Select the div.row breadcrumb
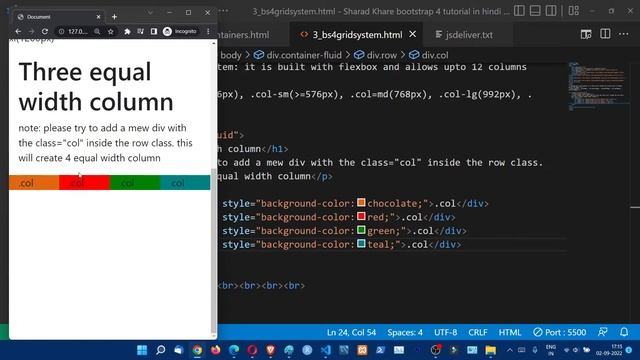 click(375, 55)
